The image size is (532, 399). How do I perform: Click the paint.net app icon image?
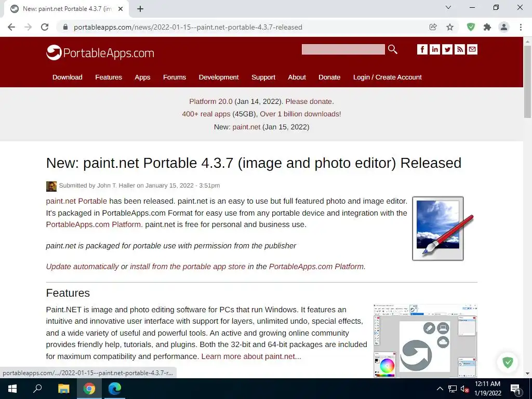tap(443, 229)
